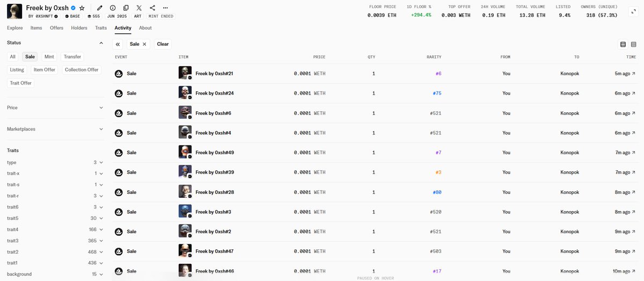Viewport: 644px width, 281px height.
Task: Open thumbnail of Freek by Oxsh#39
Action: point(185,172)
